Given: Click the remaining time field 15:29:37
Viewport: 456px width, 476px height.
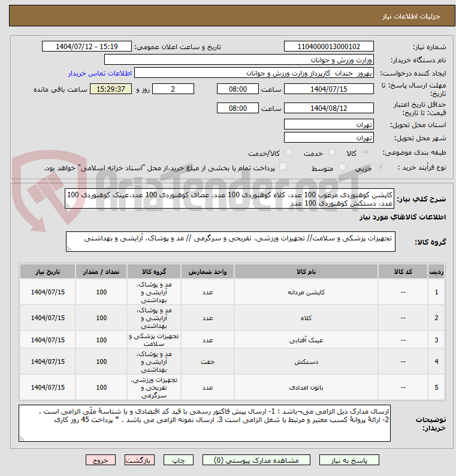Looking at the screenshot, I should pos(111,89).
